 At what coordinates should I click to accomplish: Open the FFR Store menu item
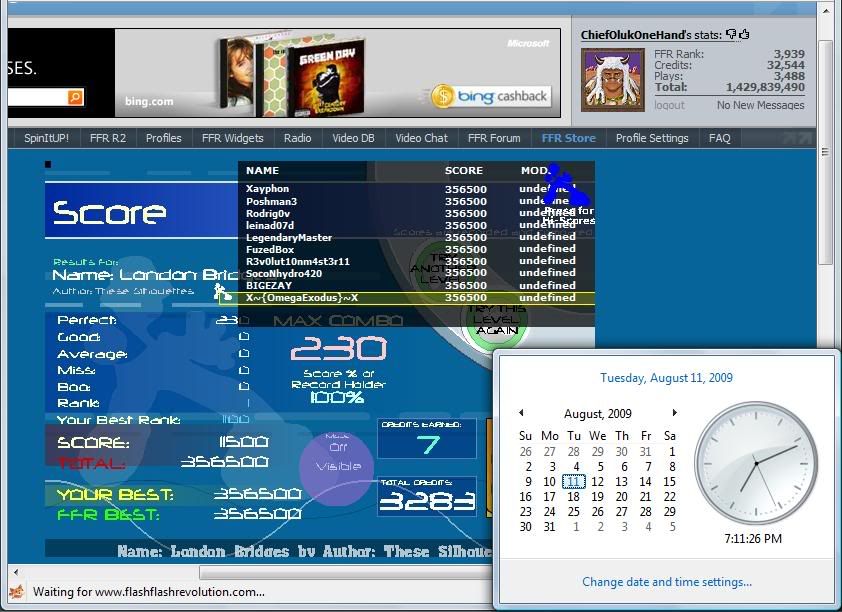pos(568,138)
